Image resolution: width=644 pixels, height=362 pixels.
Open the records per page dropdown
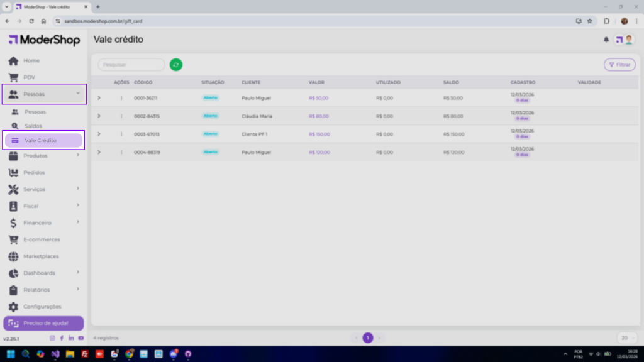(626, 337)
